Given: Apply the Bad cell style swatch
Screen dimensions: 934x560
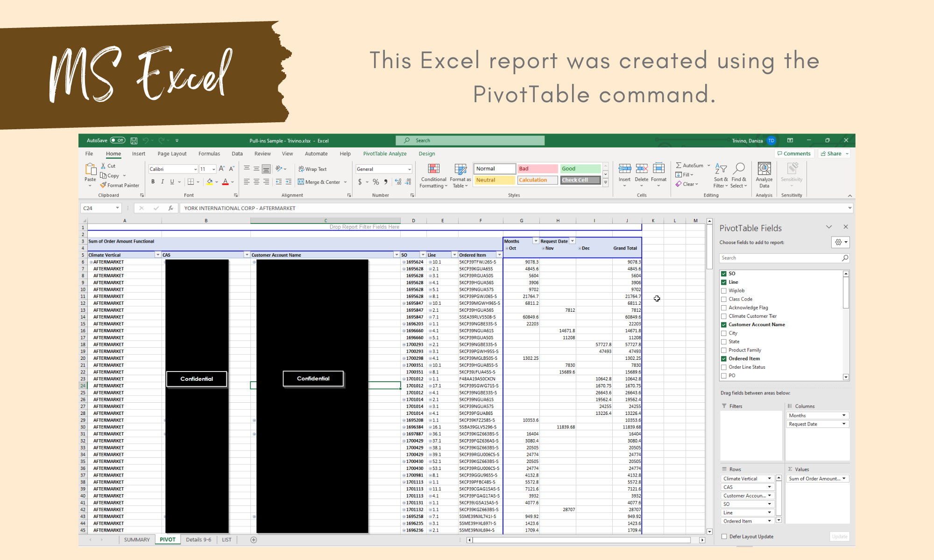Looking at the screenshot, I should tap(538, 168).
